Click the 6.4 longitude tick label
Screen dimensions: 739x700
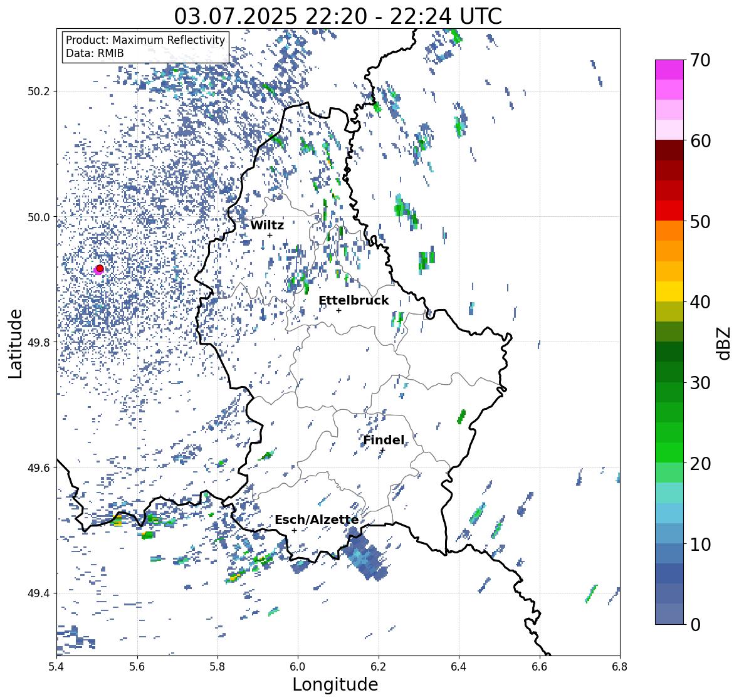click(459, 667)
